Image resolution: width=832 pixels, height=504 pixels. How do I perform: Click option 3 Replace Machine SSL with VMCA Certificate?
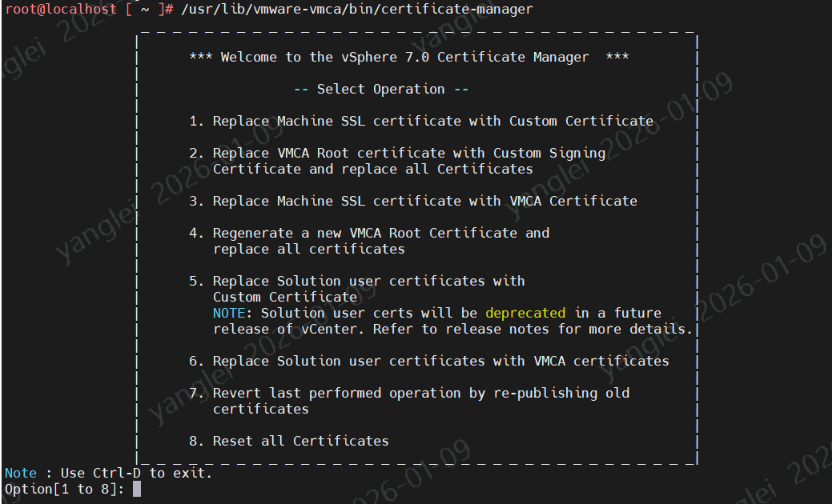pos(413,201)
